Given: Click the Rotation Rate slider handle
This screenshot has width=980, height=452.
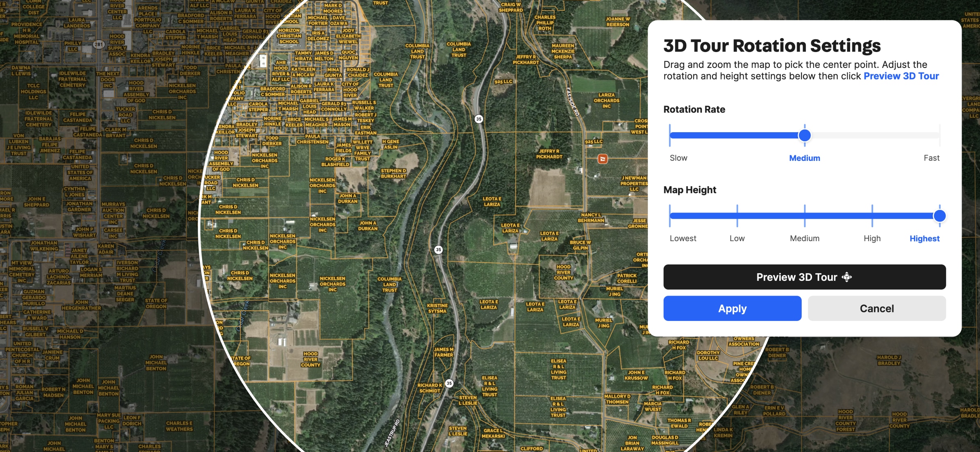Looking at the screenshot, I should point(805,135).
